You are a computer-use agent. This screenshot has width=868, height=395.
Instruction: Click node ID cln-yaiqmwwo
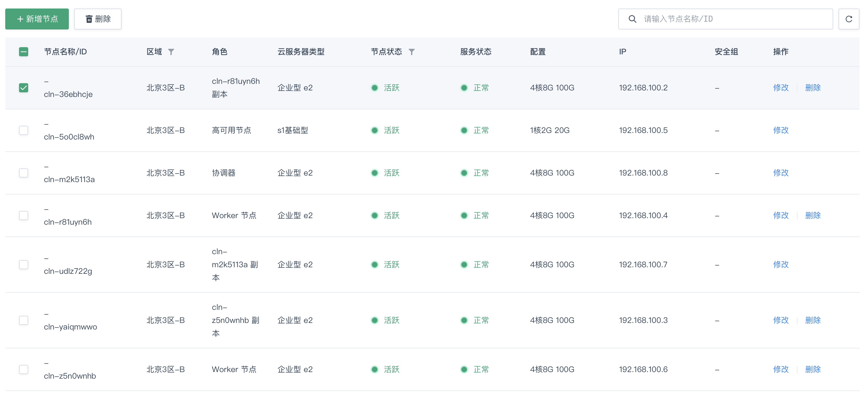click(x=70, y=327)
